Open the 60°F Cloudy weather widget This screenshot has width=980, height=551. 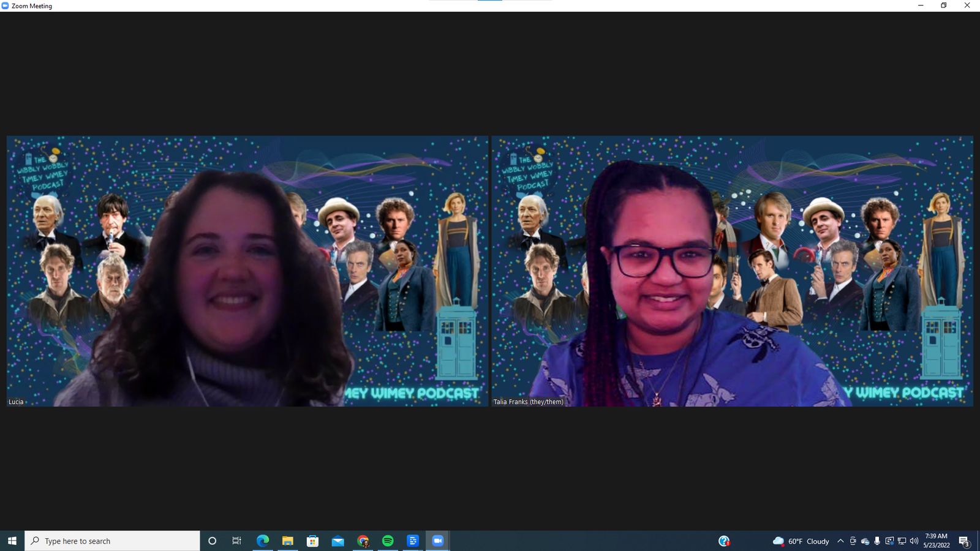tap(801, 541)
